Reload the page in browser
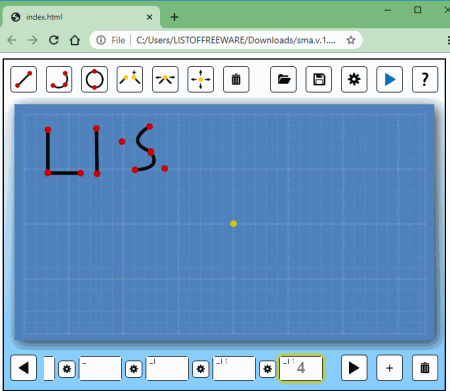Screen dimensions: 450x391 pos(54,40)
